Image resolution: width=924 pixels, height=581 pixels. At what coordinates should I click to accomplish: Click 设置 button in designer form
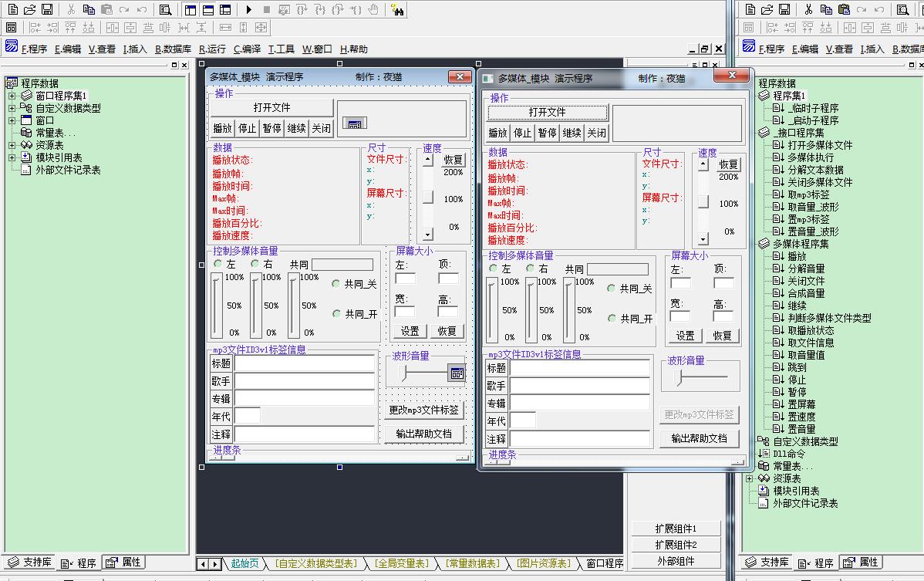(410, 331)
